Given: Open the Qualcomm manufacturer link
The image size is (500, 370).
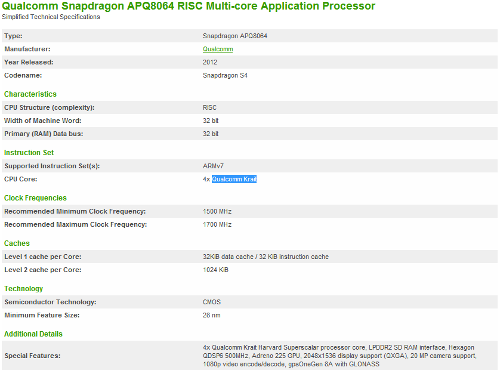Looking at the screenshot, I should tap(218, 49).
